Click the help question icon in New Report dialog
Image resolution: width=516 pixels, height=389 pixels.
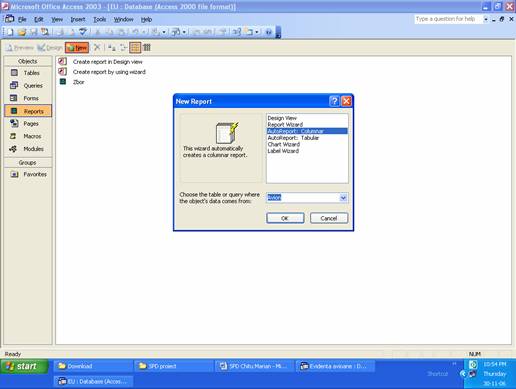click(x=334, y=101)
